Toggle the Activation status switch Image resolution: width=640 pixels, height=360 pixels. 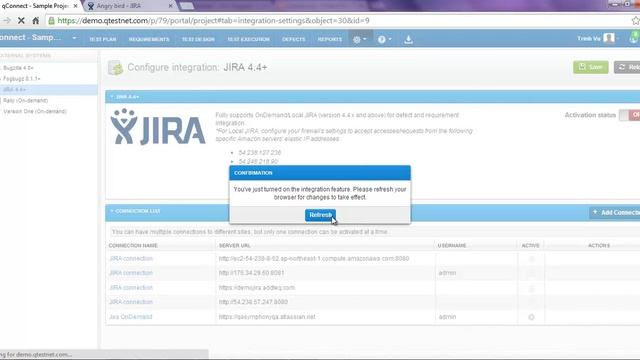point(629,115)
